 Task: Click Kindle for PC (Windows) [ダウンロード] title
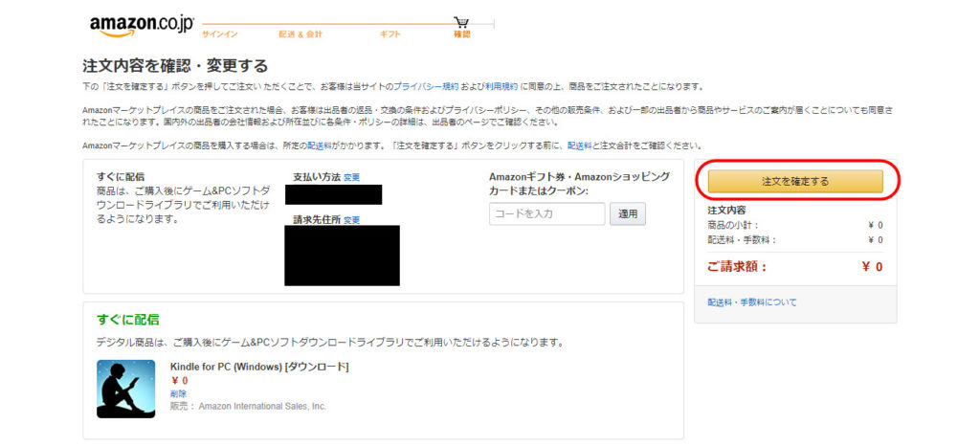pos(259,367)
